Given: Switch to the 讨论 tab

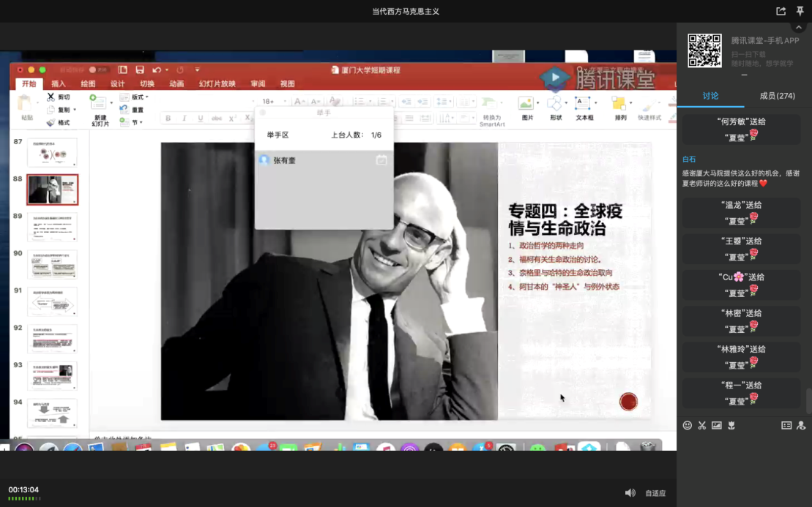Looking at the screenshot, I should pyautogui.click(x=710, y=96).
